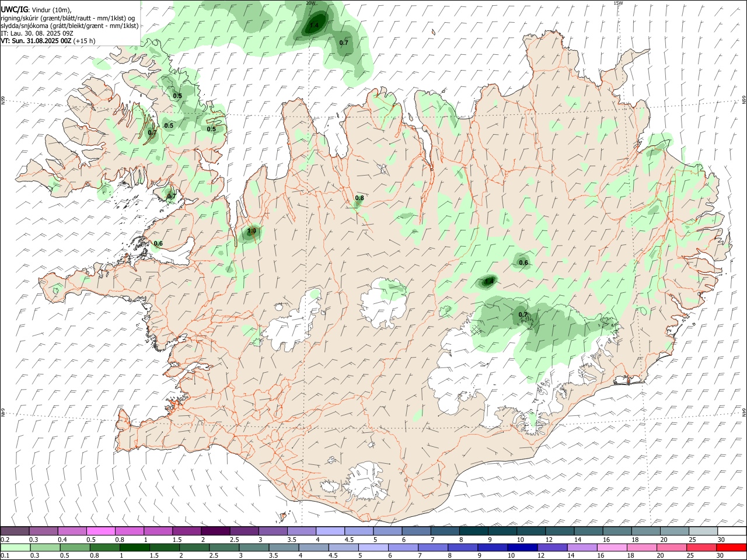Click the UWC/IG title text
This screenshot has height=560, width=747.
(x=14, y=9)
